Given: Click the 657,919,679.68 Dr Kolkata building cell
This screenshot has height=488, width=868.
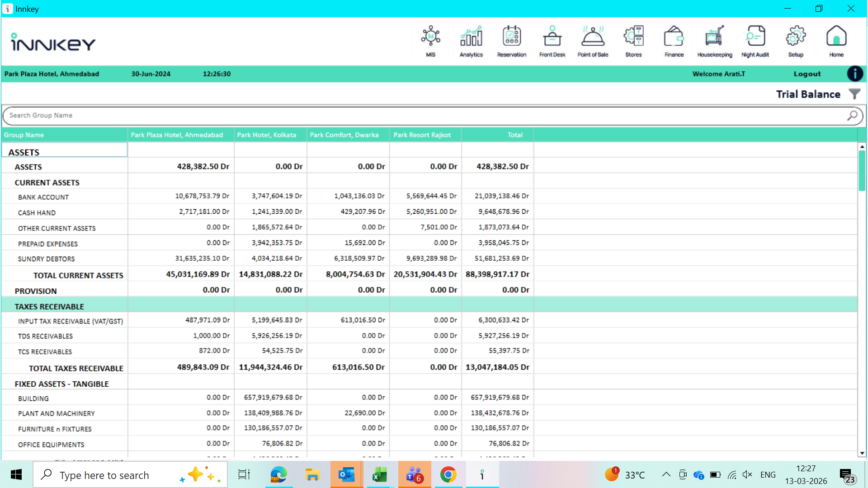Looking at the screenshot, I should tap(270, 398).
